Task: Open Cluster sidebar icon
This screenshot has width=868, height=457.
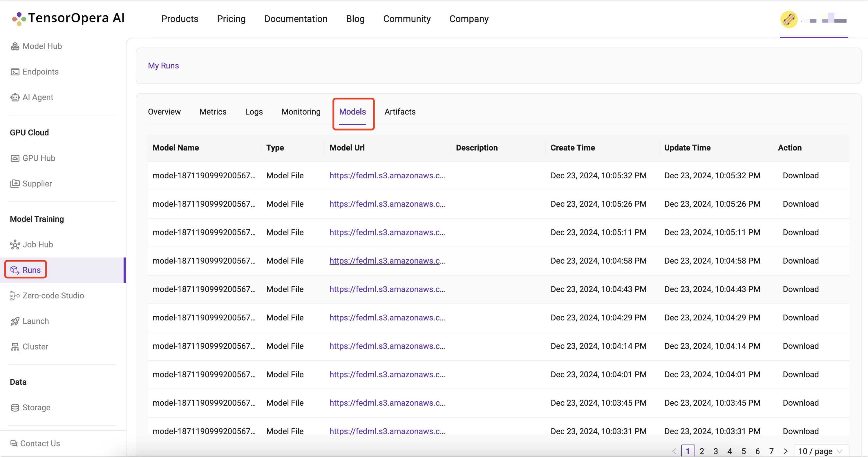Action: (x=15, y=347)
